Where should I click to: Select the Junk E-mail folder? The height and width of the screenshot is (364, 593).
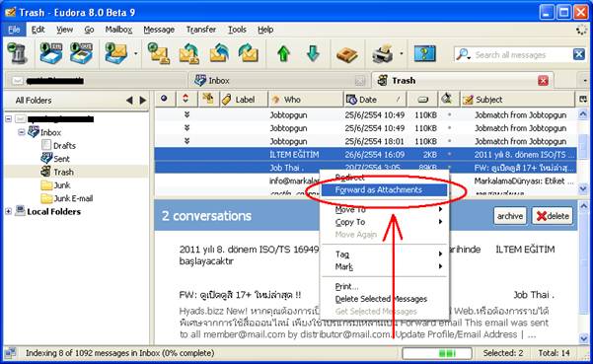[x=73, y=198]
